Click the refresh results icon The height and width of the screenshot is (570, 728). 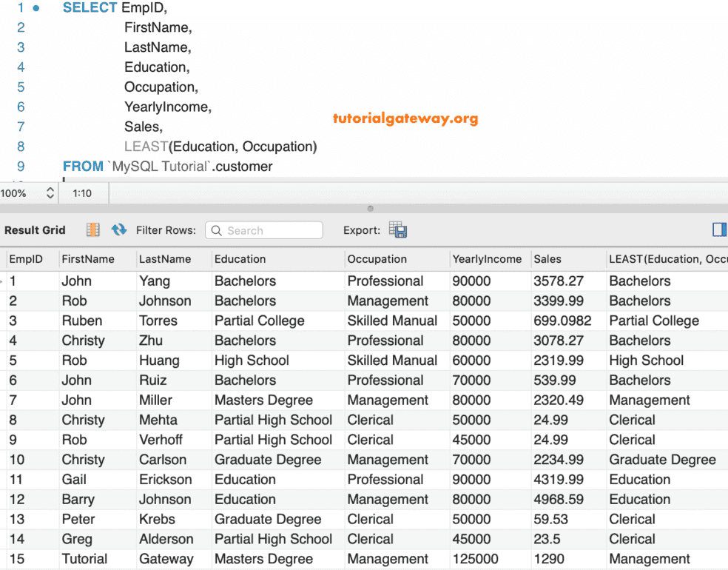(x=119, y=229)
